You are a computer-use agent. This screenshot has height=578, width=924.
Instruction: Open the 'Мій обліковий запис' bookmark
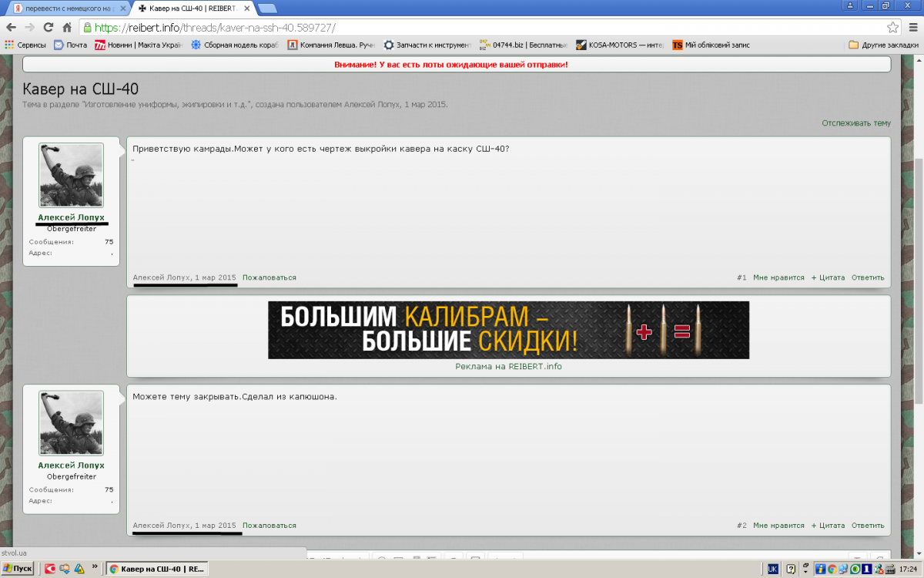click(x=711, y=45)
